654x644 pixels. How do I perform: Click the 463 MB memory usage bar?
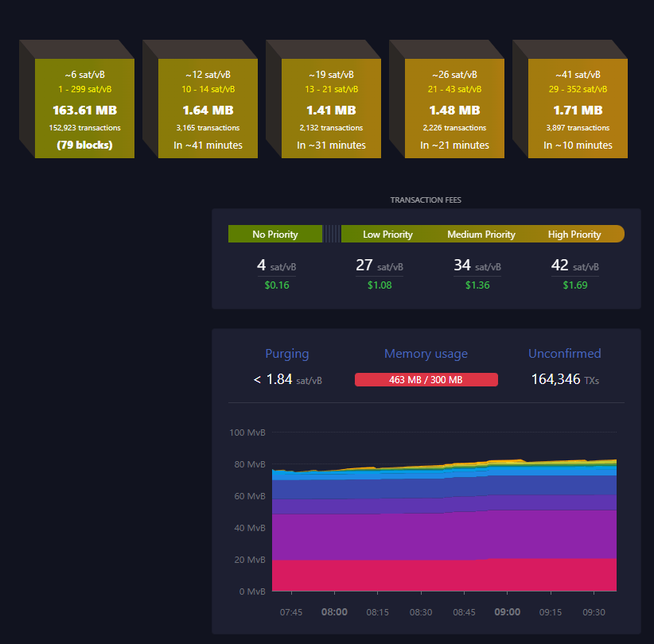coord(426,379)
